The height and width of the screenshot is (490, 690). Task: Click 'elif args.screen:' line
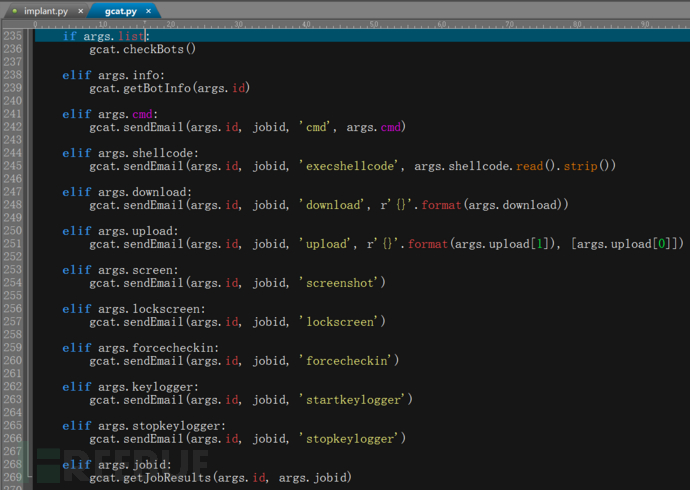pos(120,270)
